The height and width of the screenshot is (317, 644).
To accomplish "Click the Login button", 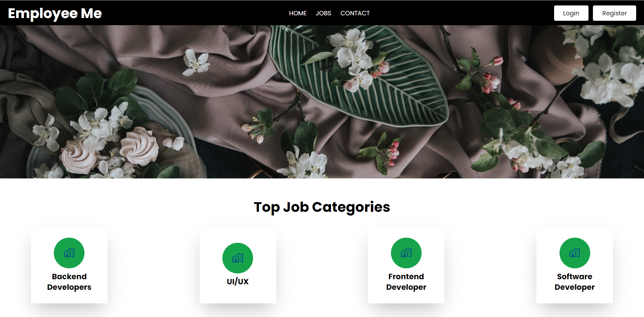I will tap(571, 13).
